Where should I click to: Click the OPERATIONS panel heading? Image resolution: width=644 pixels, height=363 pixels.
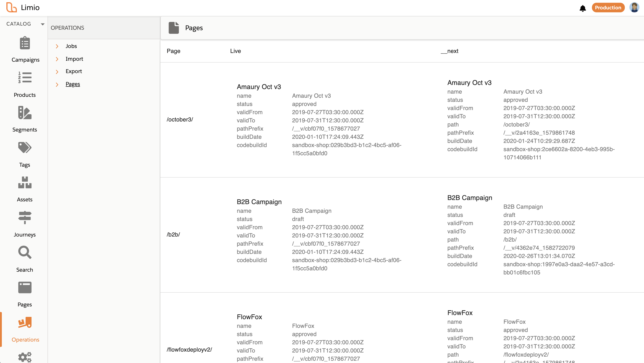click(x=67, y=28)
